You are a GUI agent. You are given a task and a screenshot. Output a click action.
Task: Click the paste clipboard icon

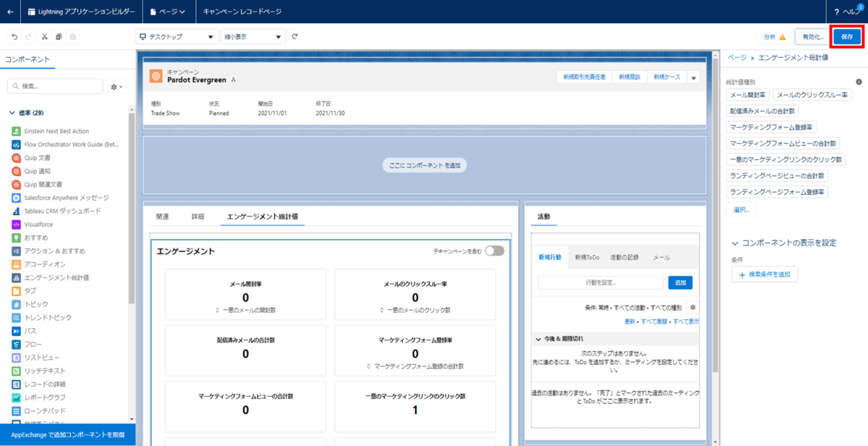click(72, 36)
